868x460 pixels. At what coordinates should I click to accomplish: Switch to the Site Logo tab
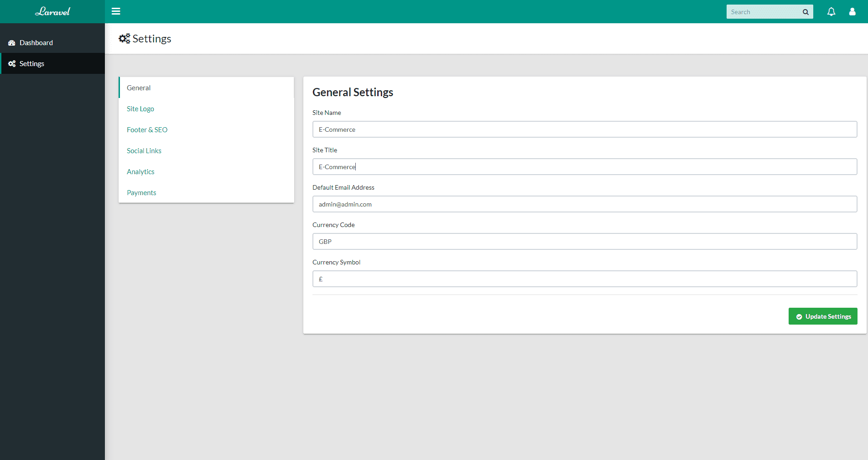coord(140,109)
